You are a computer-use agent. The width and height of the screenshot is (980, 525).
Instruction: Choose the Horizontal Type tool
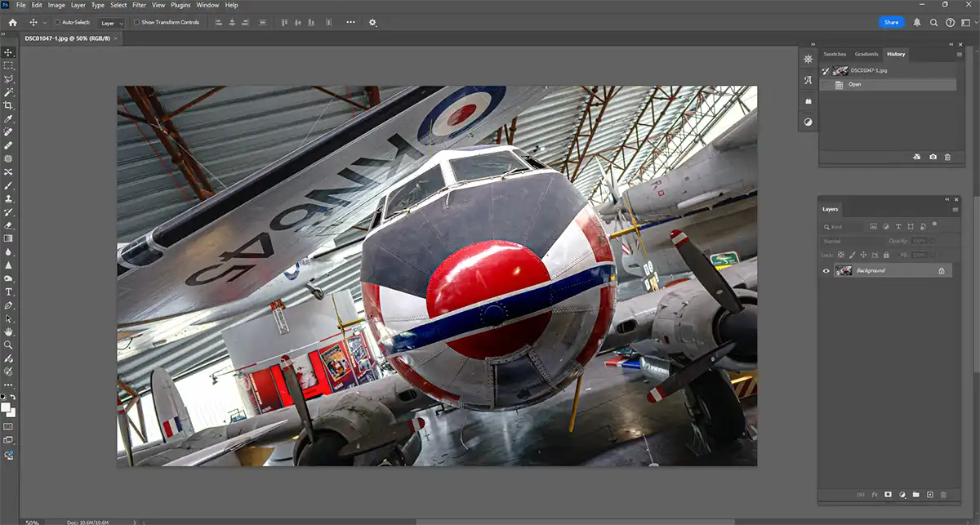[9, 293]
